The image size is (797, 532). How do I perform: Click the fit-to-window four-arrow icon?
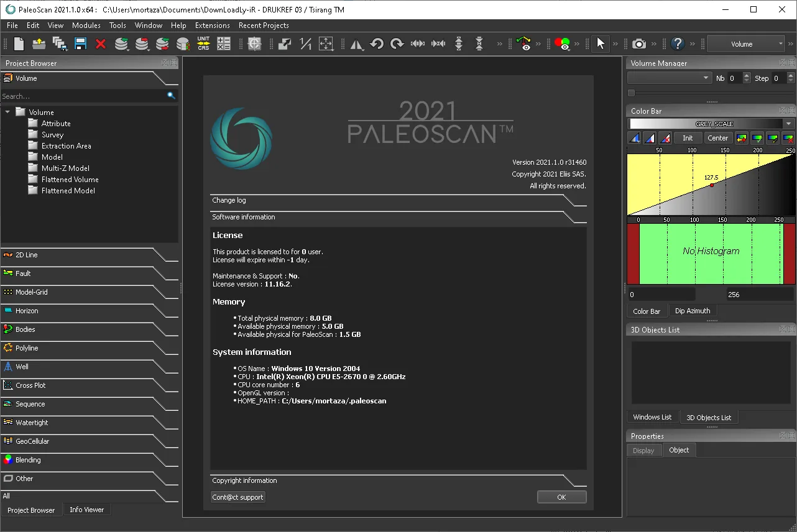(326, 44)
